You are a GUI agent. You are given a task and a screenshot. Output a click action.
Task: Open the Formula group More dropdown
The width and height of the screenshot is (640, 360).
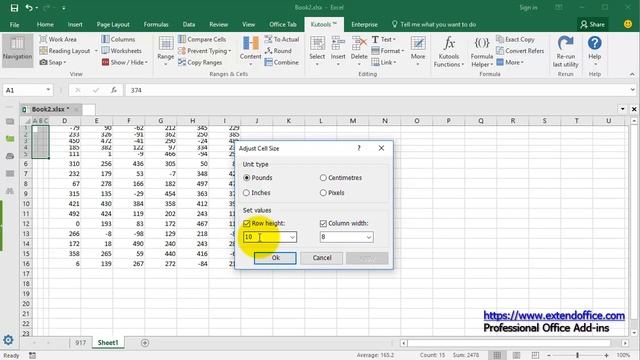pyautogui.click(x=510, y=62)
